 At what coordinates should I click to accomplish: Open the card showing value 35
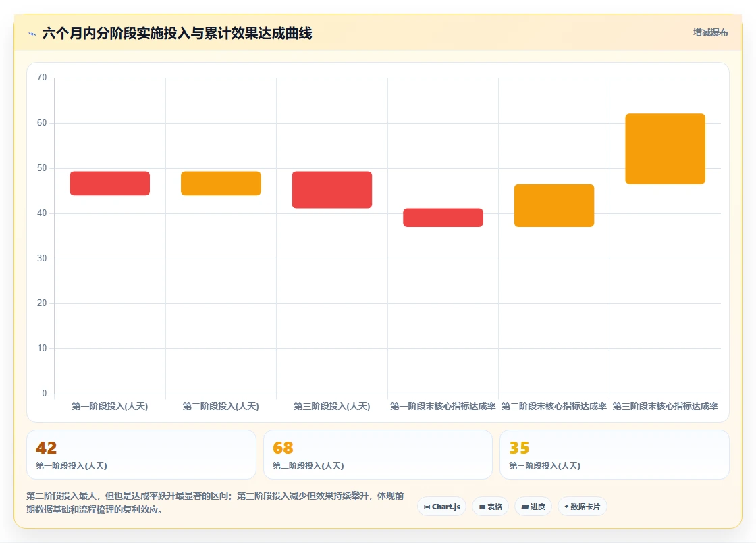(x=614, y=455)
